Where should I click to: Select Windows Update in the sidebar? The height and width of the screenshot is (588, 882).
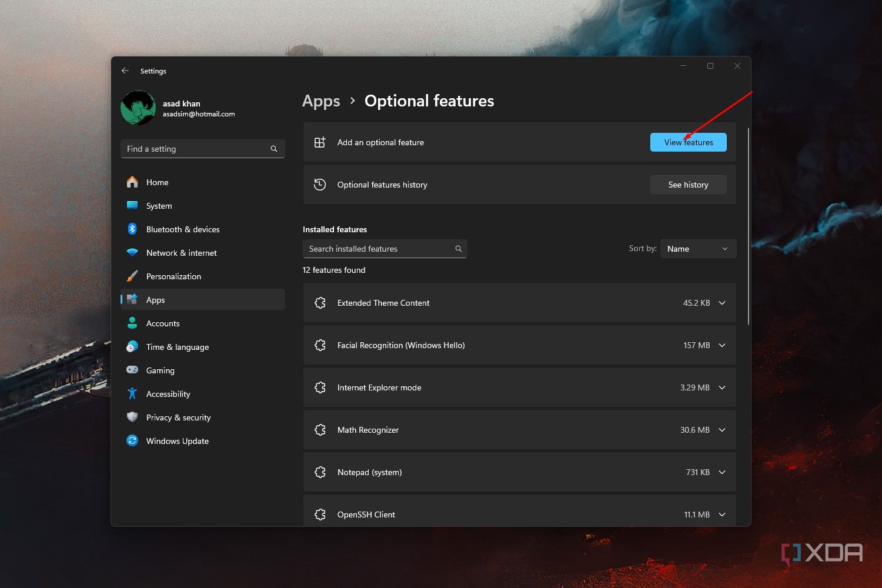203,441
